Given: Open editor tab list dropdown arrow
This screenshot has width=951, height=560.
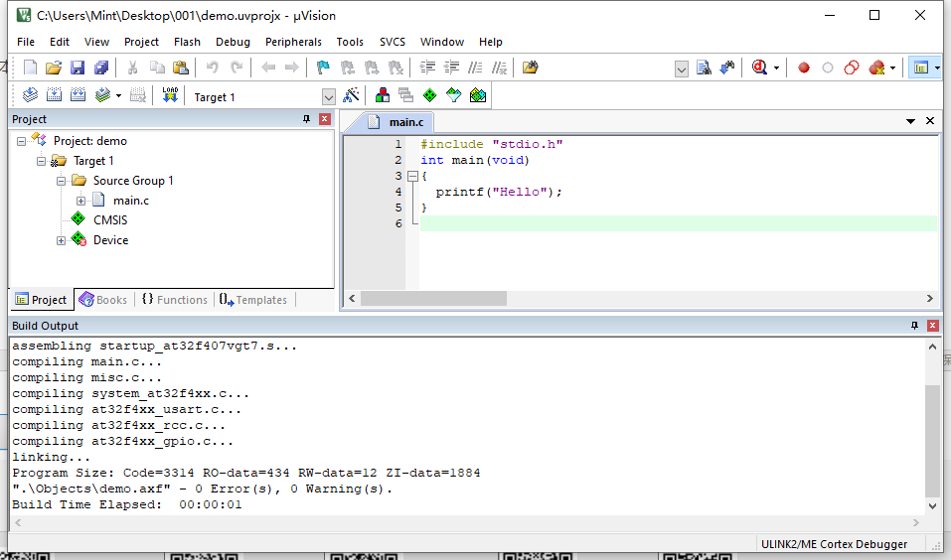Looking at the screenshot, I should pos(910,121).
